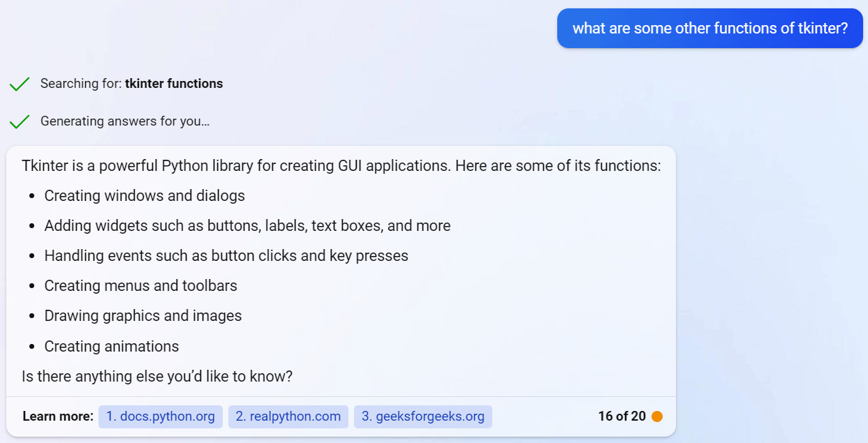Click the Learn more label
Image resolution: width=868 pixels, height=443 pixels.
[x=57, y=416]
